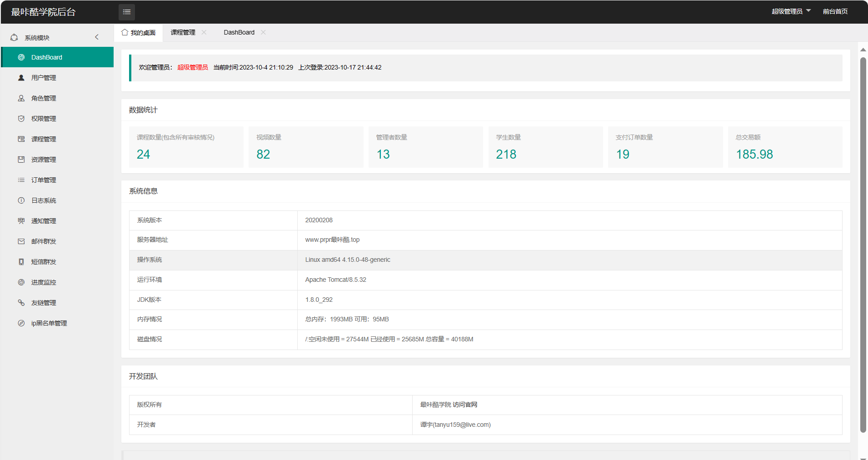Click the scrollbar up arrow
Viewport: 868px width, 460px height.
(x=863, y=50)
